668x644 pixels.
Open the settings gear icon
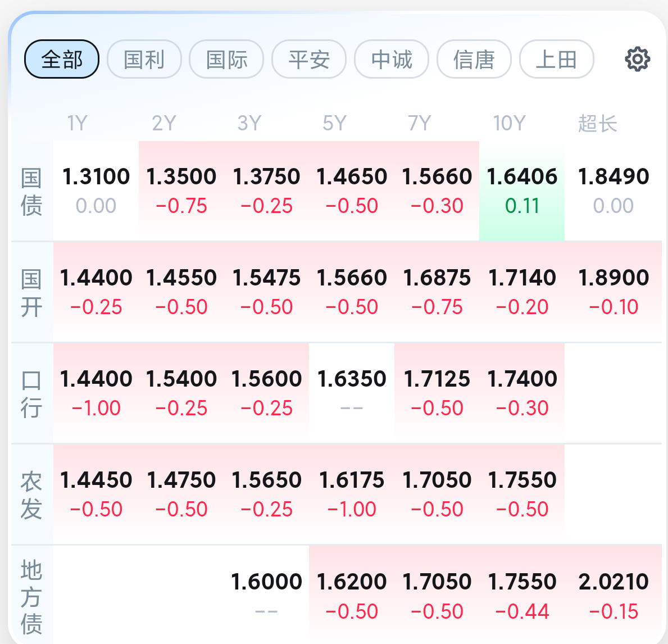click(x=637, y=59)
